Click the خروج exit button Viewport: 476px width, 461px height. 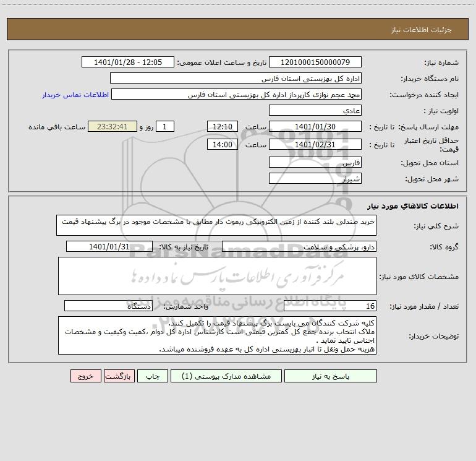(x=85, y=376)
